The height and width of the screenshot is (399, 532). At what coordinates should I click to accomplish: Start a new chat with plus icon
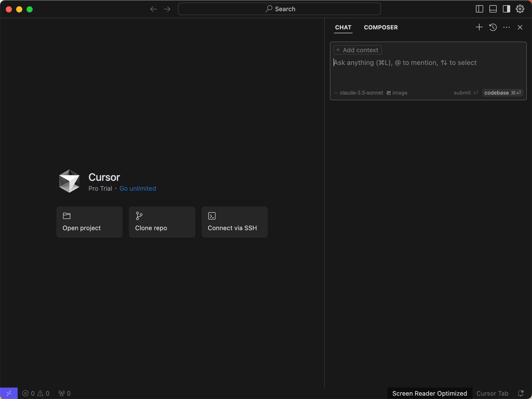479,27
